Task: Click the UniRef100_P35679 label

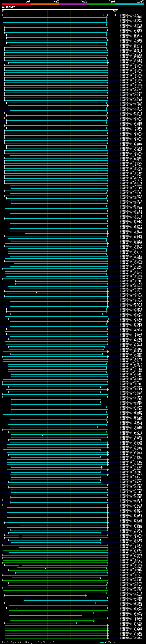Action: 131,231
